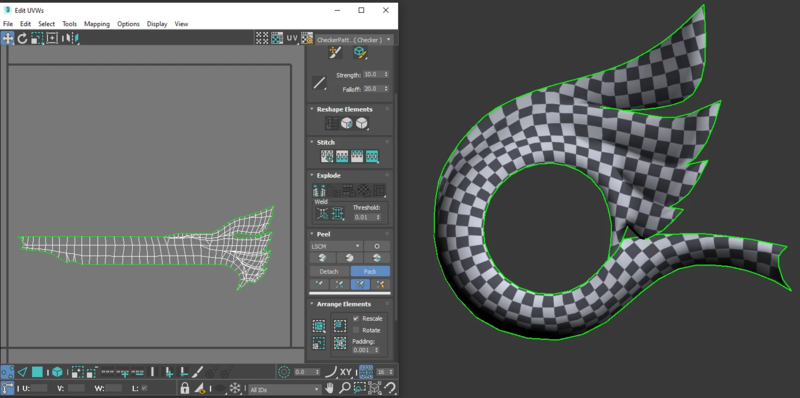Click the Pack Together icon

[340, 326]
